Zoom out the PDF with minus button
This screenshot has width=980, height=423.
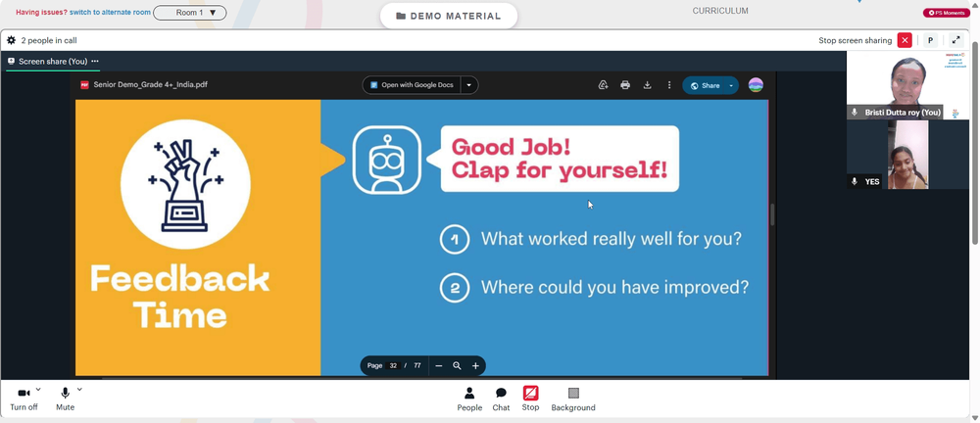pos(439,365)
